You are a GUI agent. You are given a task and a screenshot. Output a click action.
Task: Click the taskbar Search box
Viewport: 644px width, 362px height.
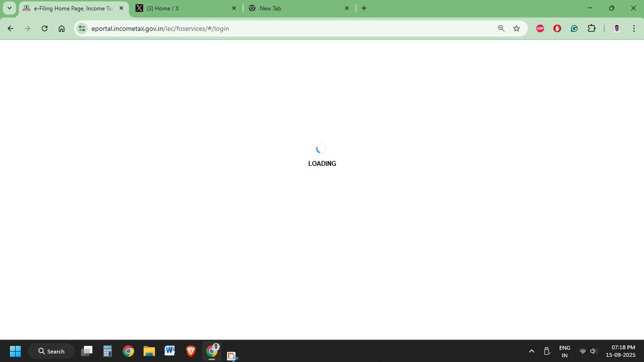coord(52,351)
